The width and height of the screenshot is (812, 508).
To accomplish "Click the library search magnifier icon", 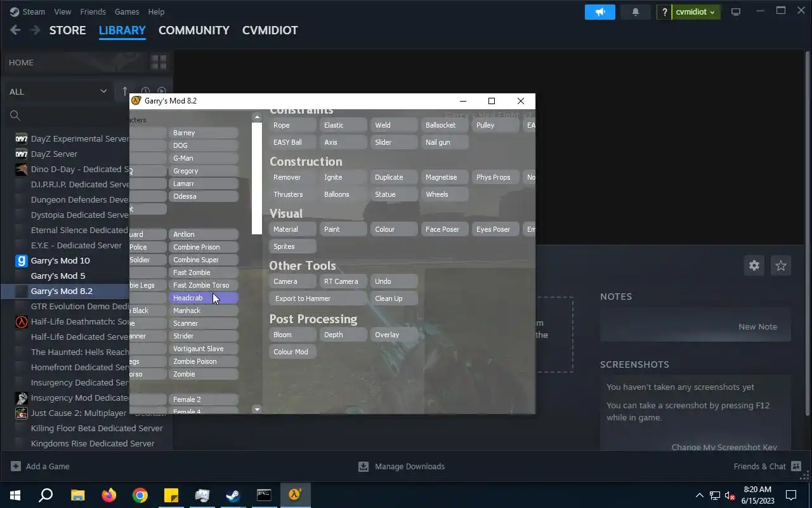I will (15, 115).
